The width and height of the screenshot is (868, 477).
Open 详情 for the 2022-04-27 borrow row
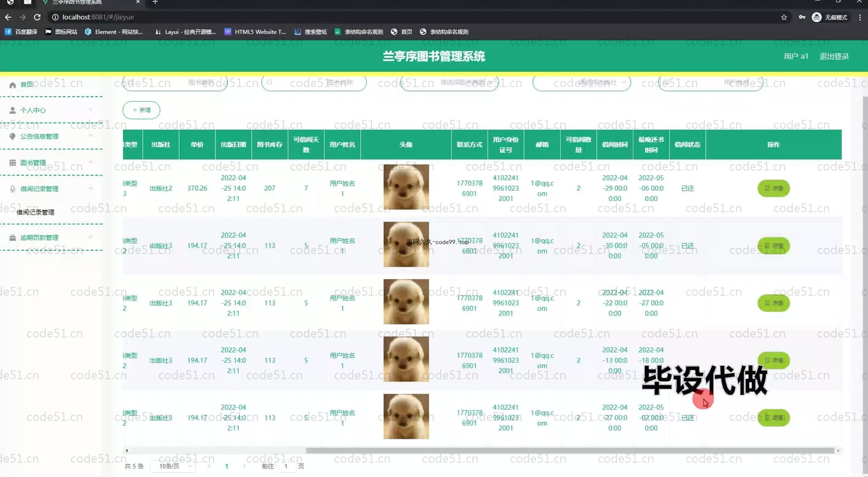773,418
